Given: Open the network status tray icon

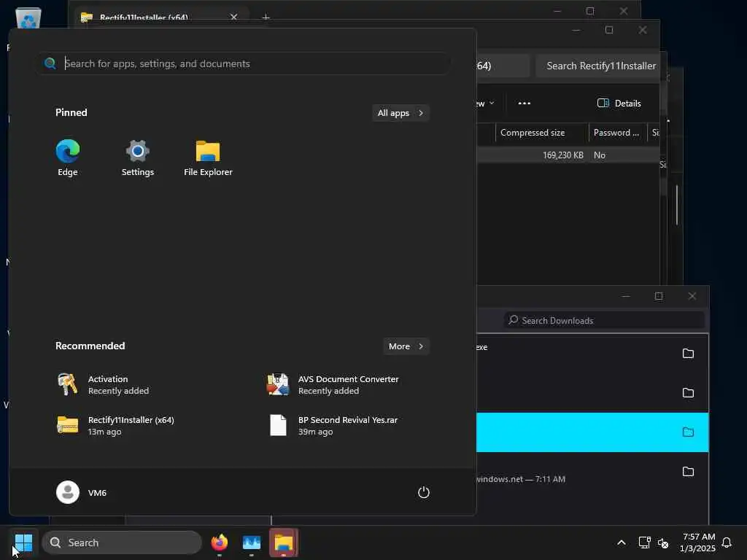Looking at the screenshot, I should point(644,542).
